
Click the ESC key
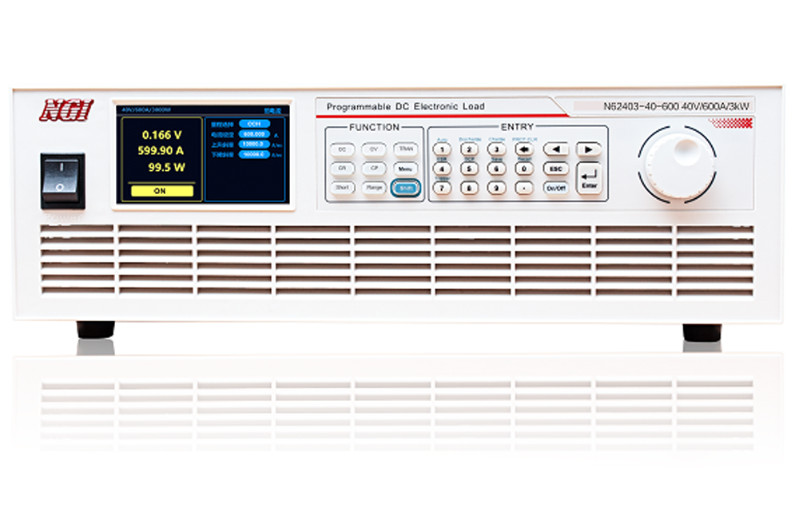click(x=556, y=169)
